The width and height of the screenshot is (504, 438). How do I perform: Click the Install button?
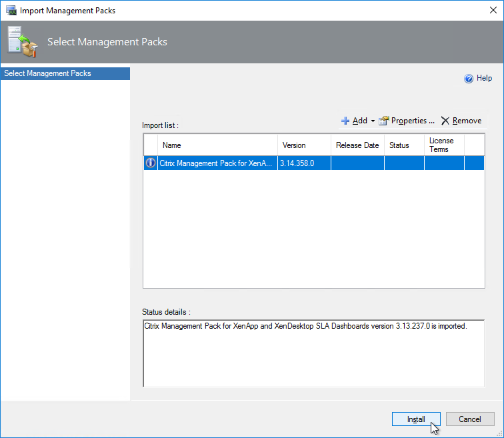click(416, 419)
